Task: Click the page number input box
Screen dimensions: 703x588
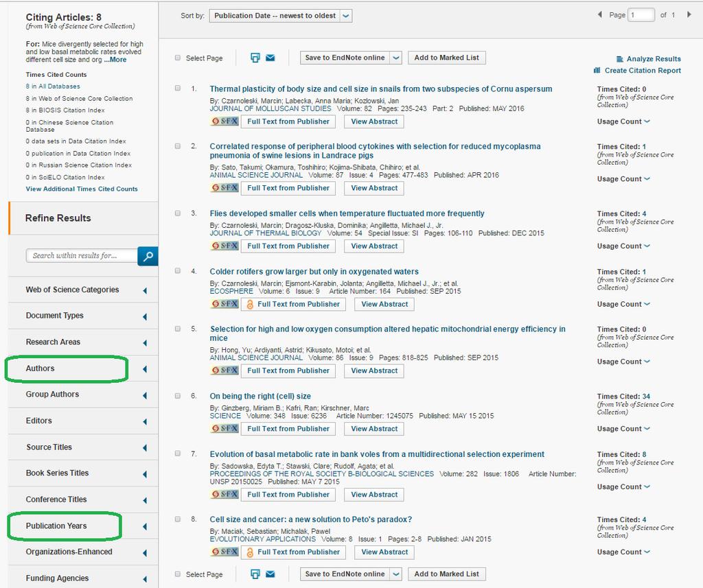Action: [641, 15]
